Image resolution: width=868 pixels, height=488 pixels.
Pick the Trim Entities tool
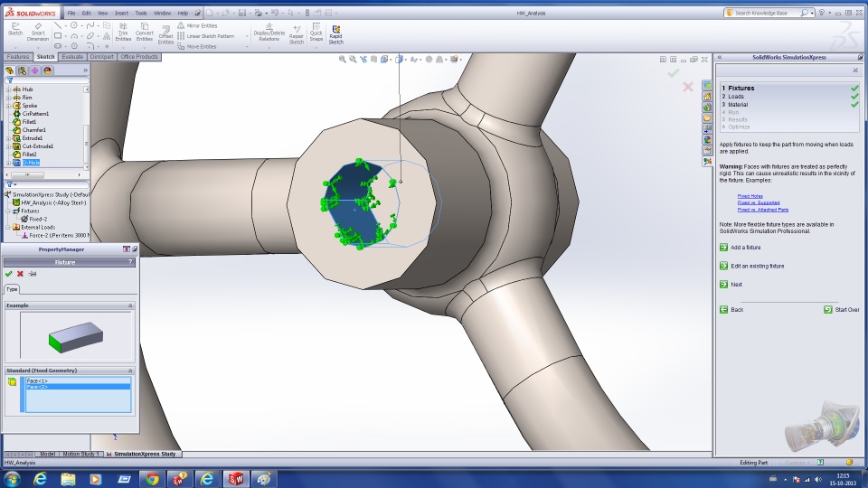[123, 33]
